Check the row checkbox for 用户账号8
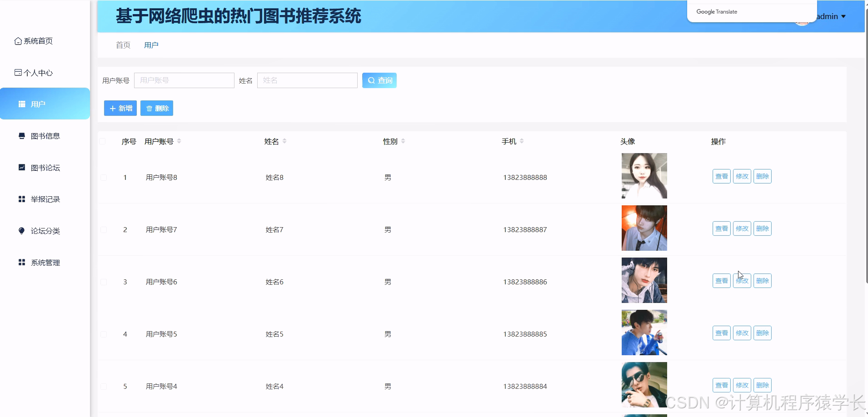Image resolution: width=868 pixels, height=417 pixels. (x=103, y=177)
